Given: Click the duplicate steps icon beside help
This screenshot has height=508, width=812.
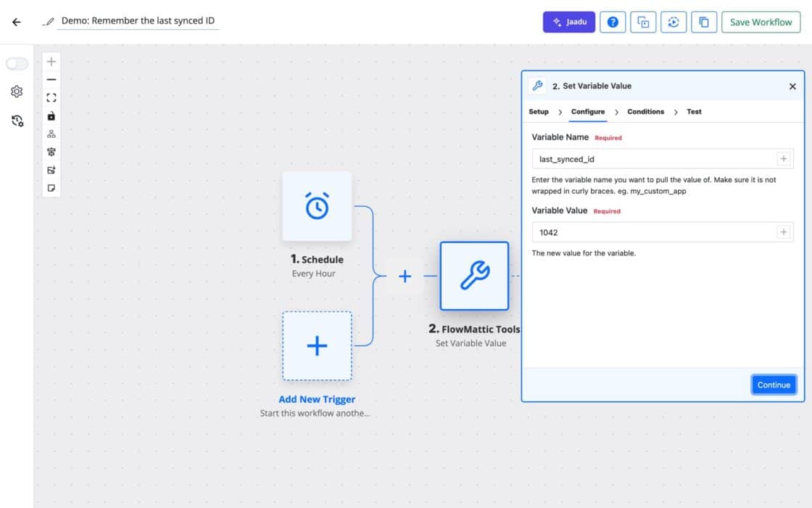Looking at the screenshot, I should coord(643,22).
